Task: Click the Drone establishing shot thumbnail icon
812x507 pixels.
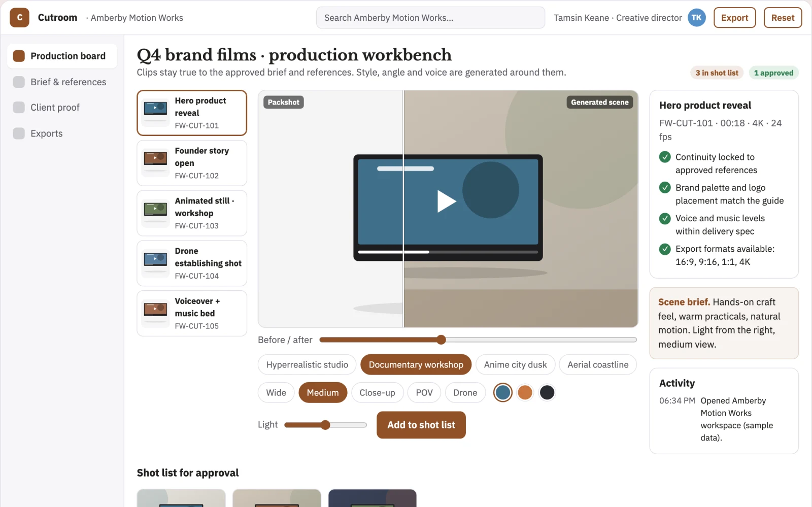Action: 155,263
